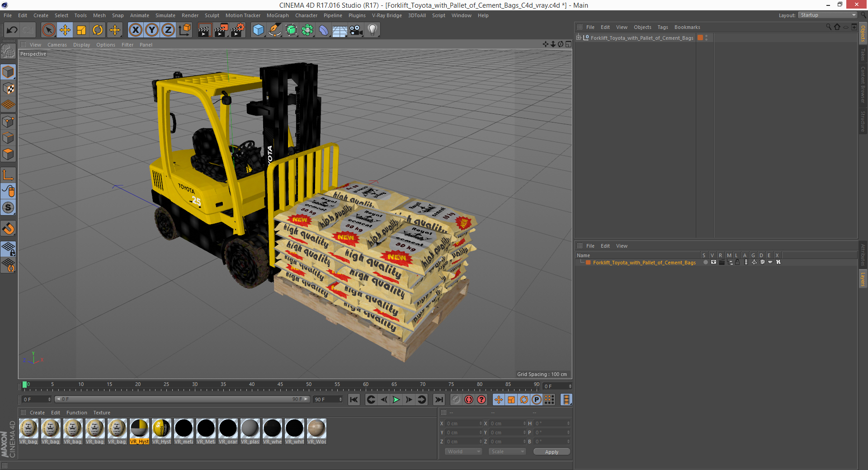Open the Objects side tab

coord(863,33)
